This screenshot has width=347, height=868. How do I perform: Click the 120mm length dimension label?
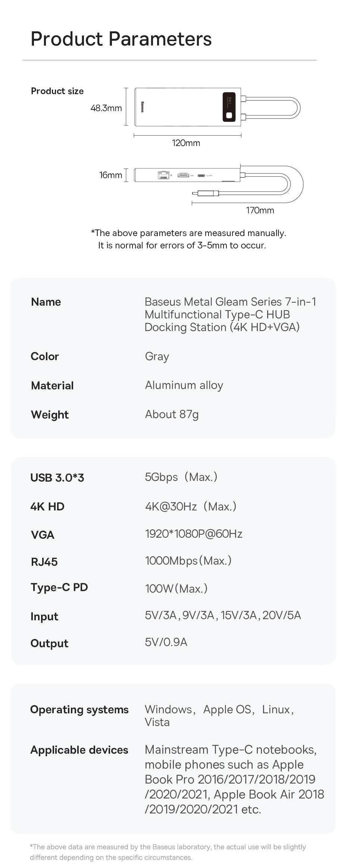pyautogui.click(x=186, y=143)
